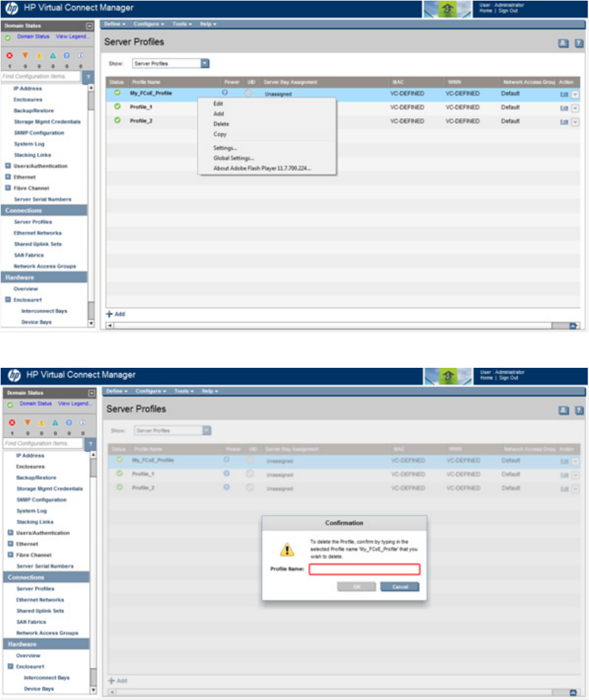The height and width of the screenshot is (700, 589).
Task: Click Edit link for Profile_1 in upper screenshot
Action: point(564,108)
